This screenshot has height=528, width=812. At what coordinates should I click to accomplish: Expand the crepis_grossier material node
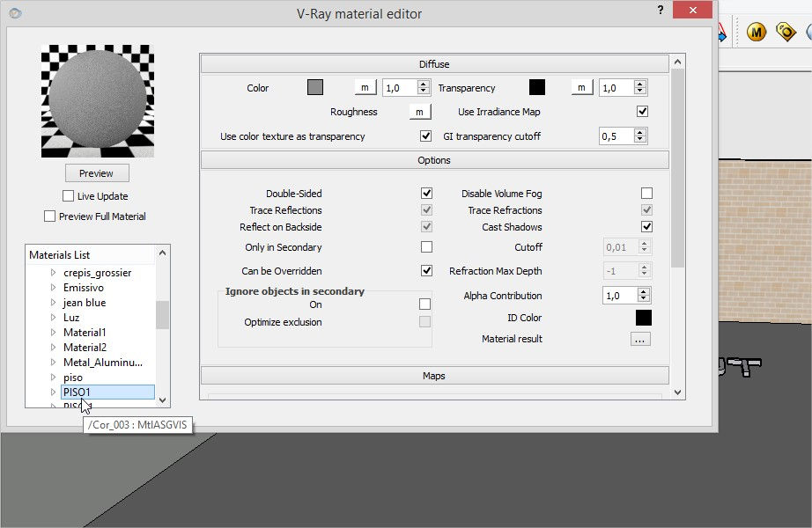point(53,272)
